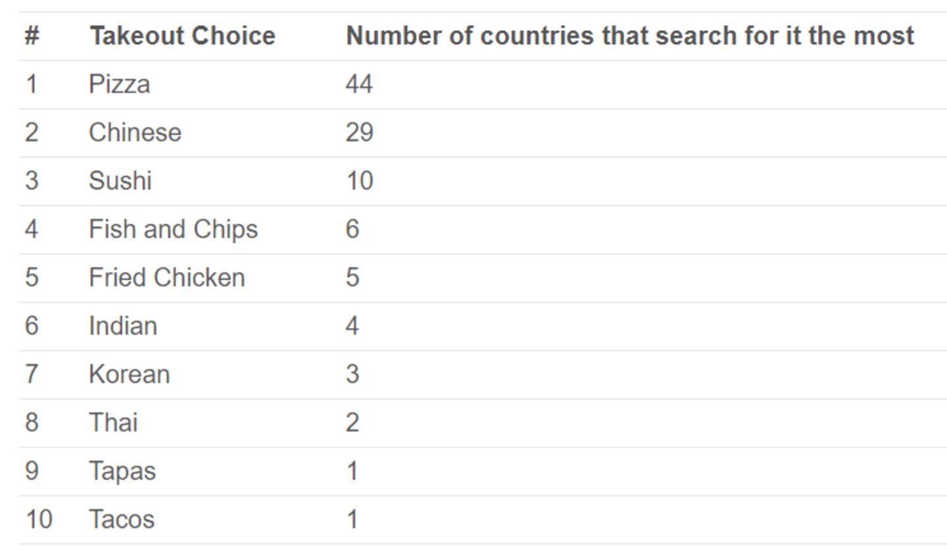The width and height of the screenshot is (947, 560).
Task: Click rank number 10 in the Tacos row
Action: [39, 519]
